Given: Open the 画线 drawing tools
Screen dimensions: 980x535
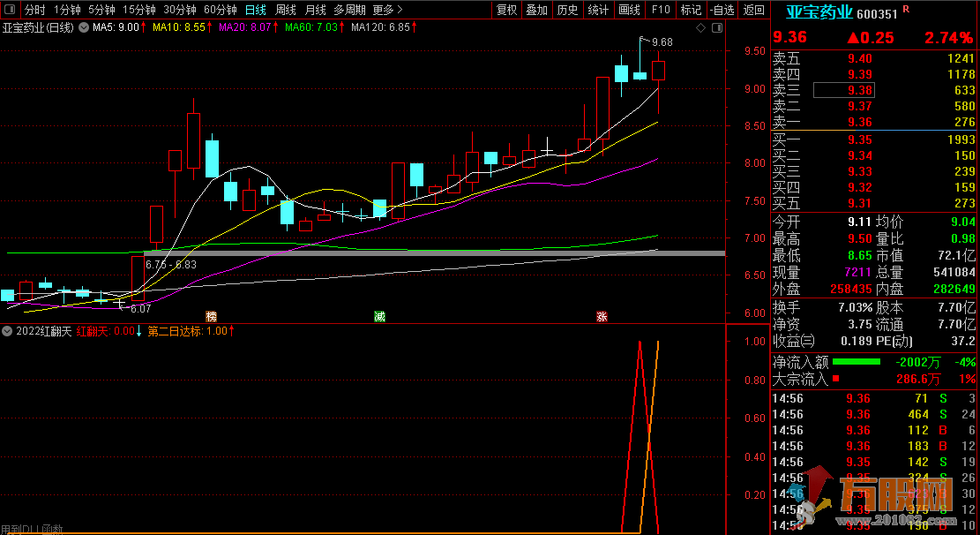Looking at the screenshot, I should [x=629, y=10].
